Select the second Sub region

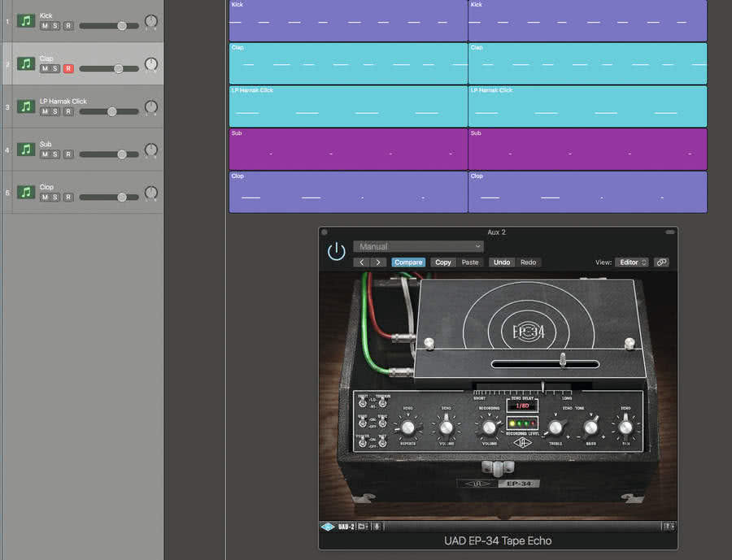click(587, 150)
